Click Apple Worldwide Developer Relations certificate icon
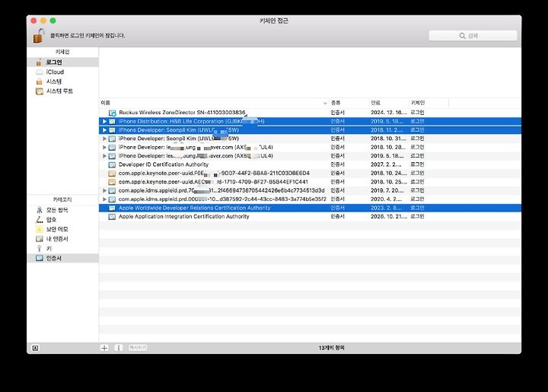 click(112, 208)
